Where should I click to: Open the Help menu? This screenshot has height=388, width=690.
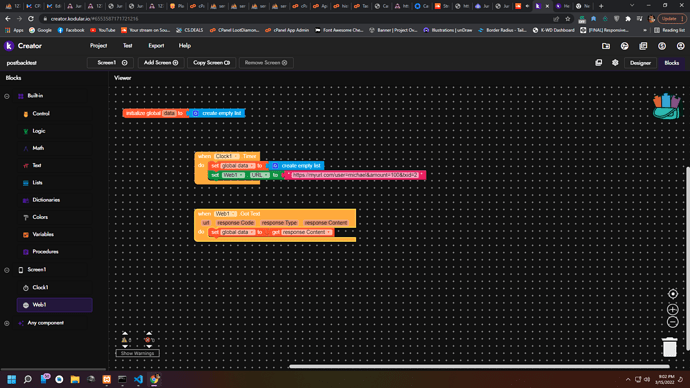[185, 46]
